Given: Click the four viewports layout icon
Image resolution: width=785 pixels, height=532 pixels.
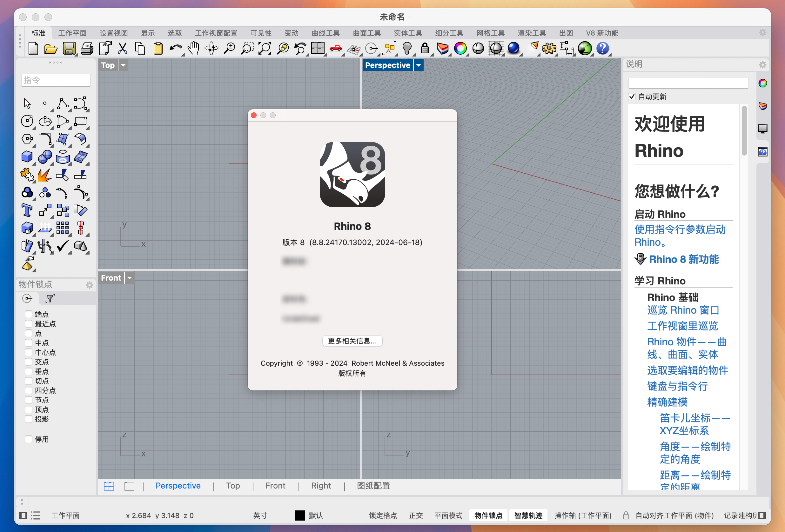Looking at the screenshot, I should (x=318, y=49).
